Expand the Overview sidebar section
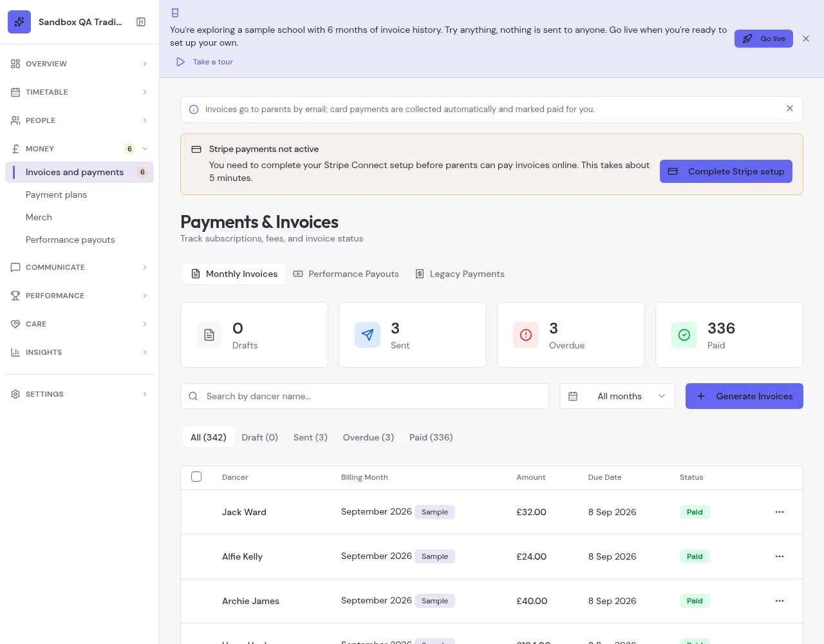Image resolution: width=824 pixels, height=644 pixels. (79, 64)
